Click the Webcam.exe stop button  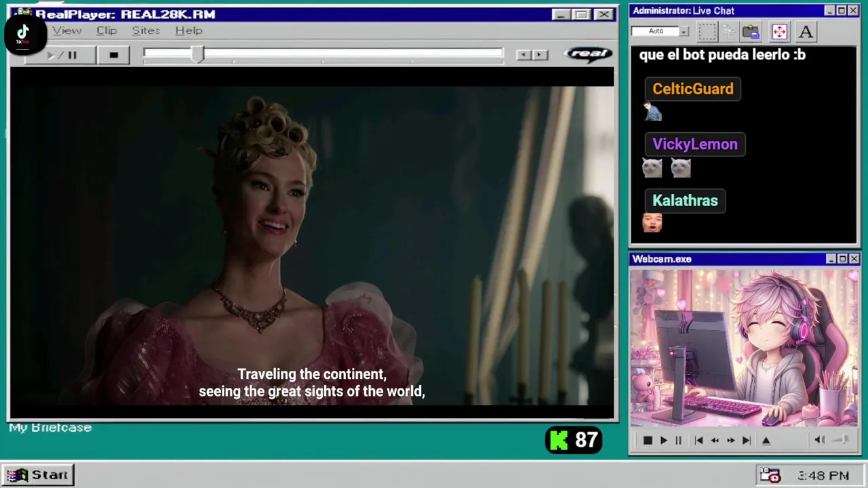[648, 441]
